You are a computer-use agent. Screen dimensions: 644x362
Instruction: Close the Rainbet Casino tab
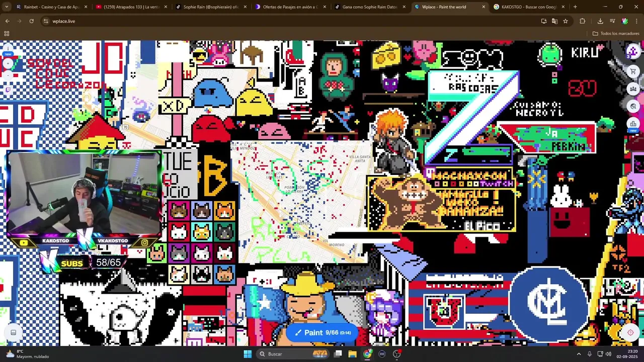pyautogui.click(x=86, y=7)
